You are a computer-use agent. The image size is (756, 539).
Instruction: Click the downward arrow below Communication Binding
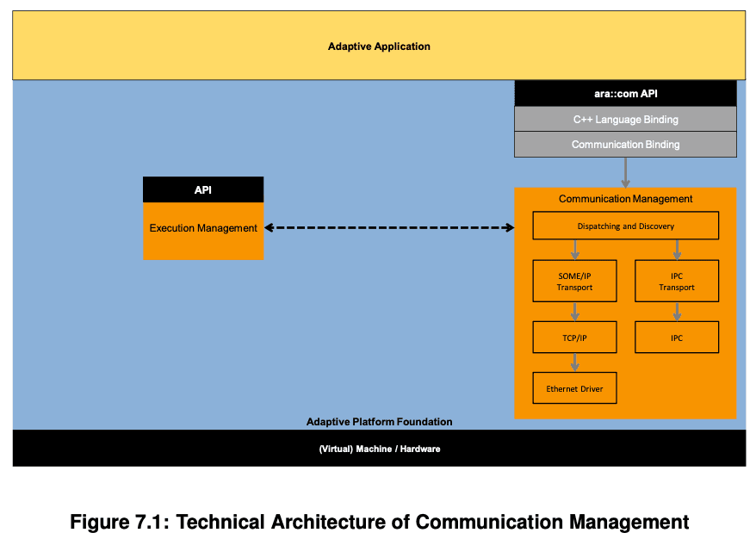pos(626,170)
